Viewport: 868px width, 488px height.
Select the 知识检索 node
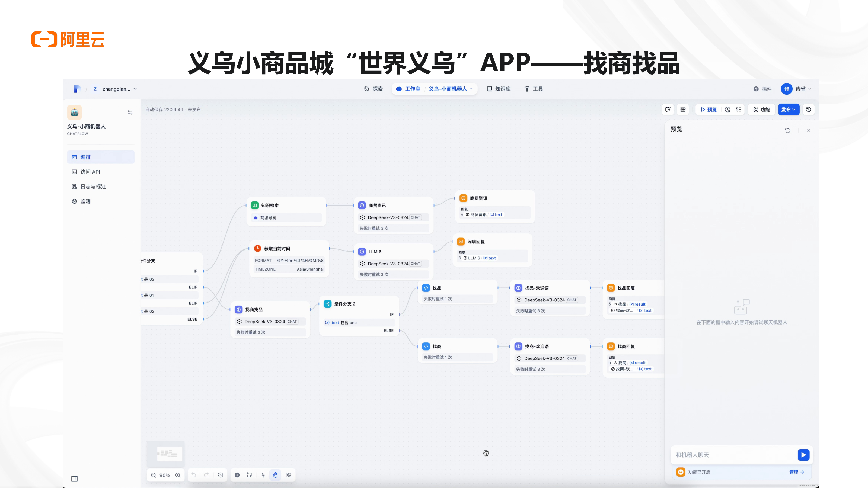pyautogui.click(x=286, y=212)
